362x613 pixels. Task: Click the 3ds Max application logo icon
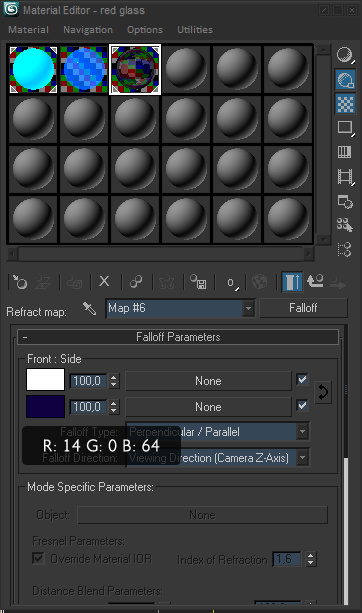click(x=11, y=9)
